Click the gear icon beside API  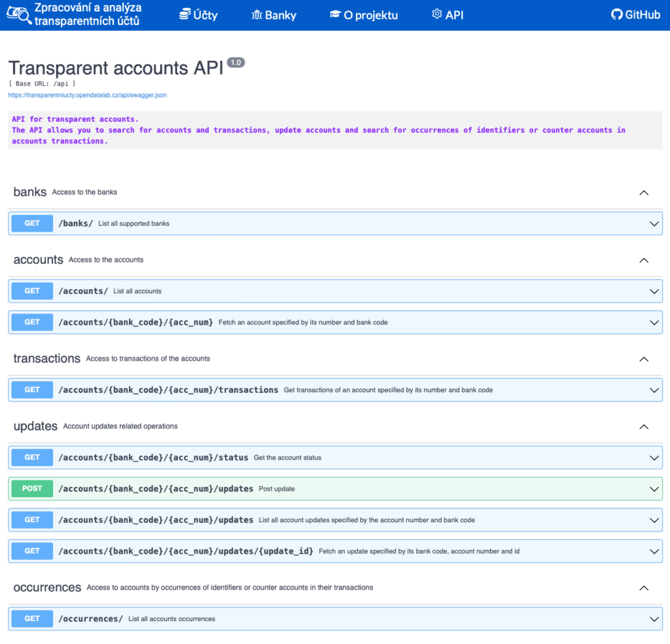(x=436, y=14)
